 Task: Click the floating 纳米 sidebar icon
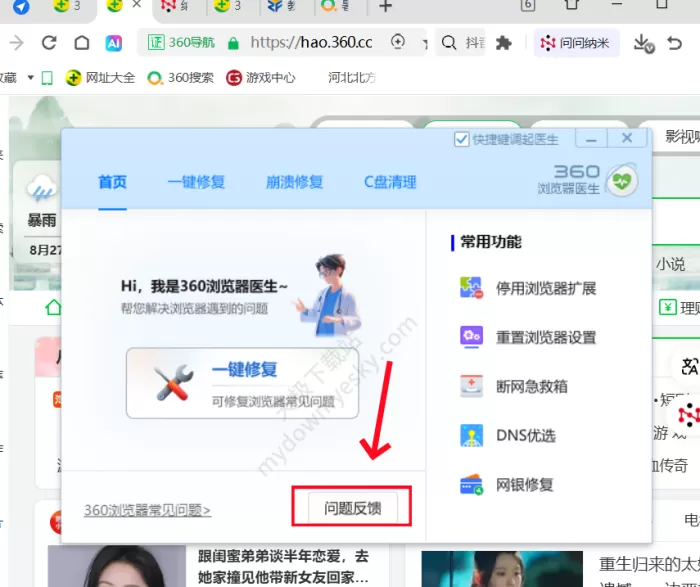click(x=689, y=415)
